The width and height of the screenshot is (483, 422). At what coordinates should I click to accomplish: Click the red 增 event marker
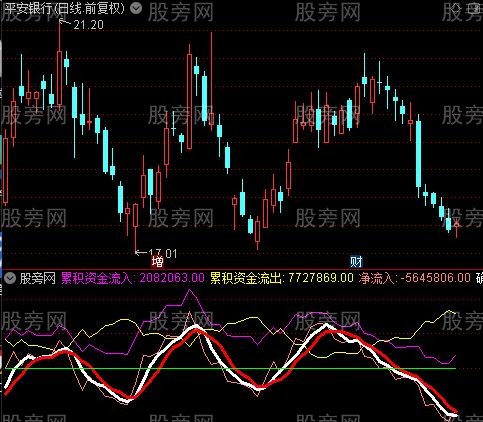point(157,262)
